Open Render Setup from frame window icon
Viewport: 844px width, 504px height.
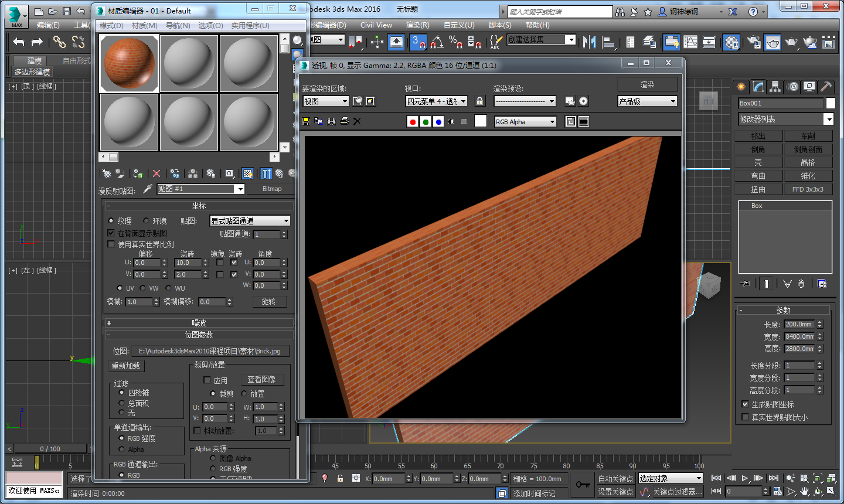point(570,101)
